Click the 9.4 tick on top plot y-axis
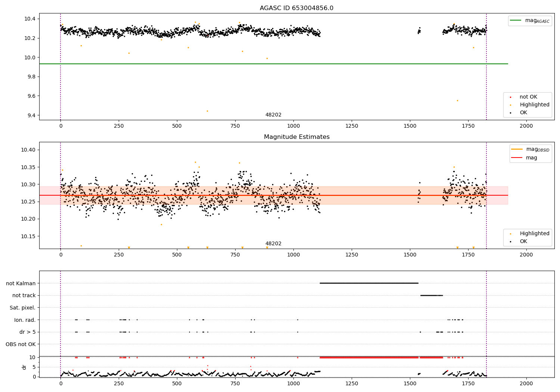 (31, 115)
